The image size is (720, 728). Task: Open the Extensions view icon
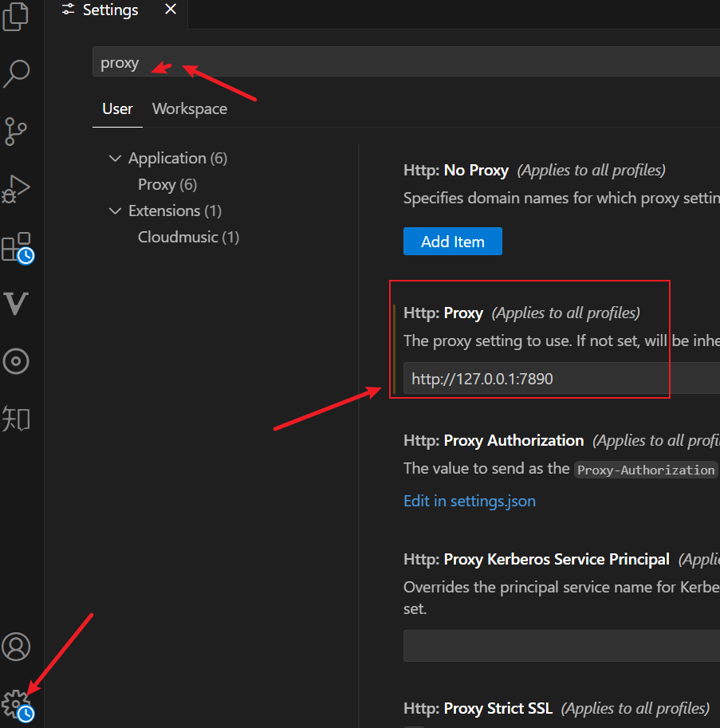[17, 246]
